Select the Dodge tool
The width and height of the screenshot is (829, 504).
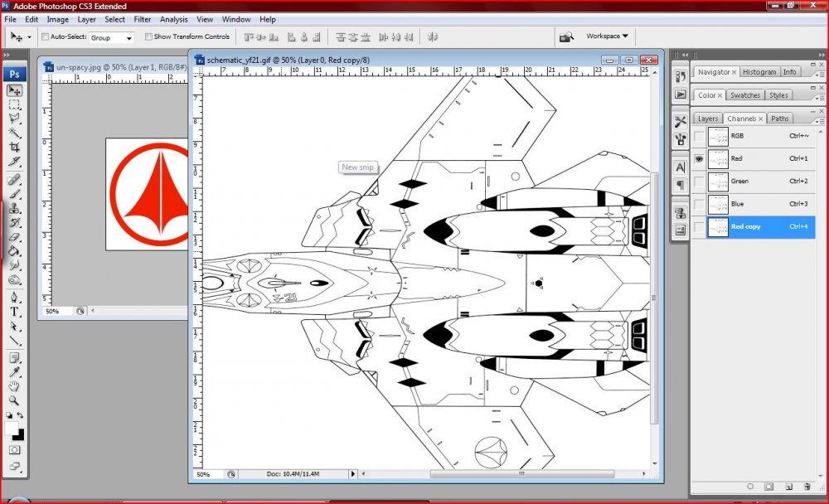point(14,279)
